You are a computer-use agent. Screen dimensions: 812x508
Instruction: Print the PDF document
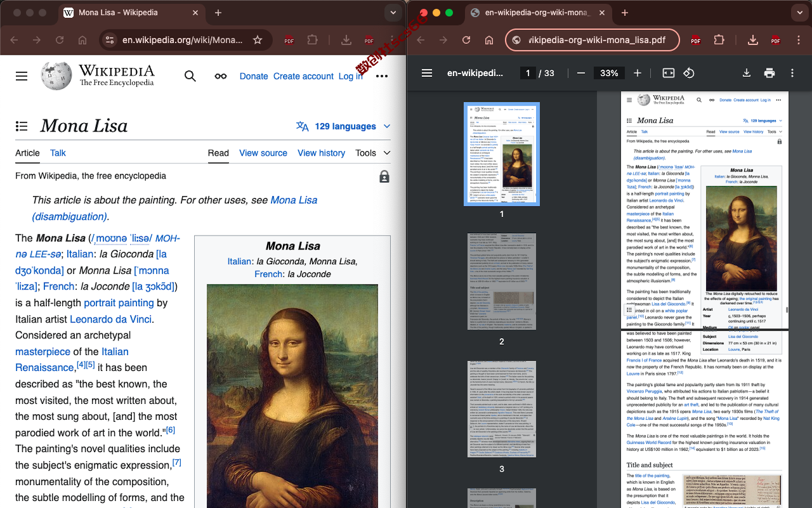[769, 73]
